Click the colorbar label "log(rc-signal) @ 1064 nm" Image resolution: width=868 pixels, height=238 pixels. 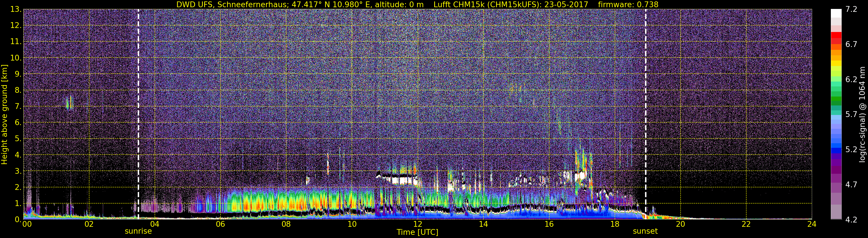[x=862, y=115]
